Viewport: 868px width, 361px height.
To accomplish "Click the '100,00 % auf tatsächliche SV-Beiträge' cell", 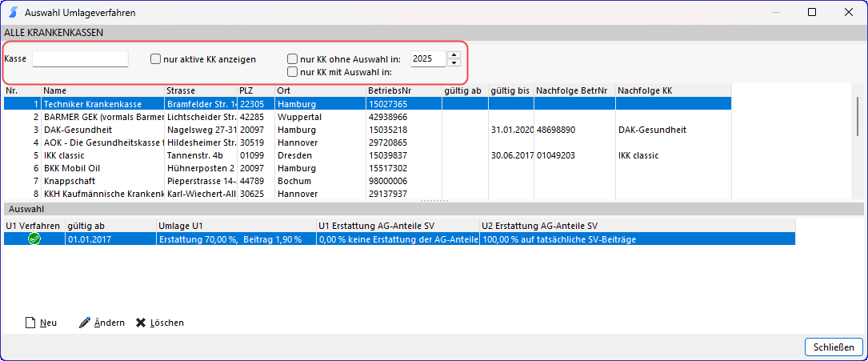I will 637,239.
